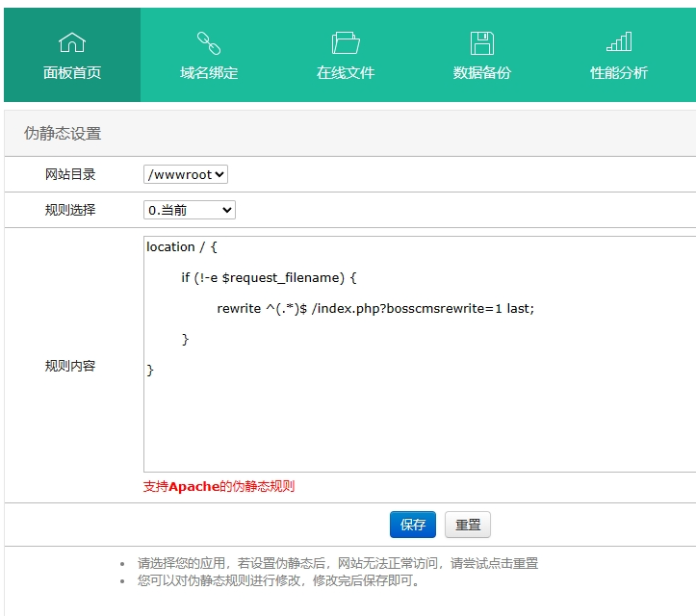Click the bar chart icon for performance analysis
The width and height of the screenshot is (696, 616).
619,42
